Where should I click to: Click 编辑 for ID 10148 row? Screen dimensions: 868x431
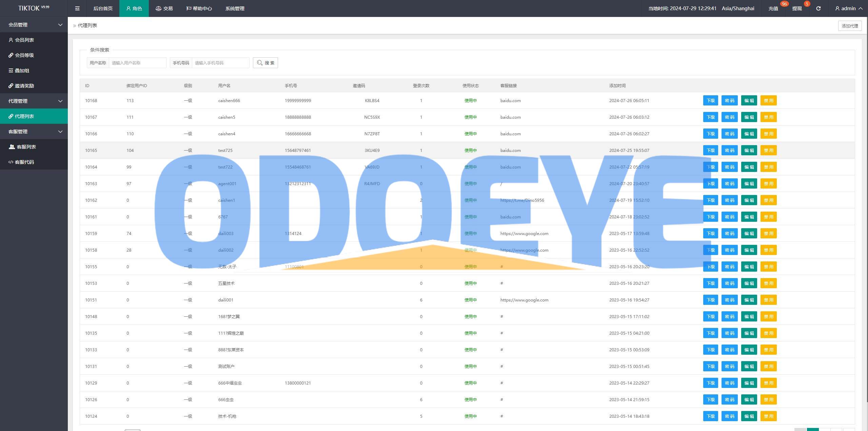(x=749, y=316)
